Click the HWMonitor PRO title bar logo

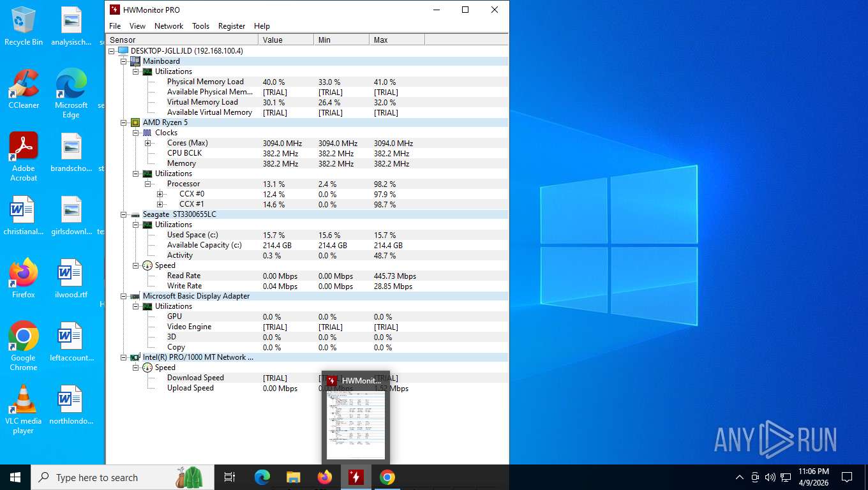115,10
